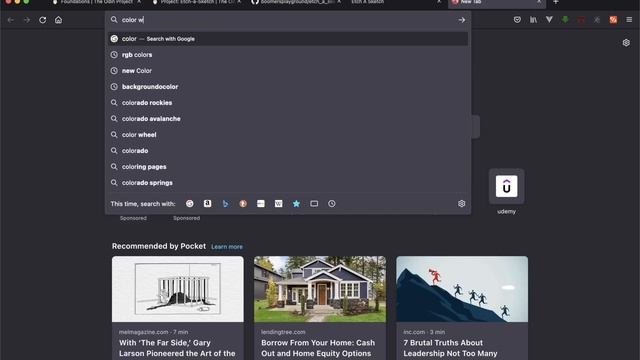This screenshot has height=360, width=640.
Task: Pick 'colorado' search suggestion
Action: (288, 151)
